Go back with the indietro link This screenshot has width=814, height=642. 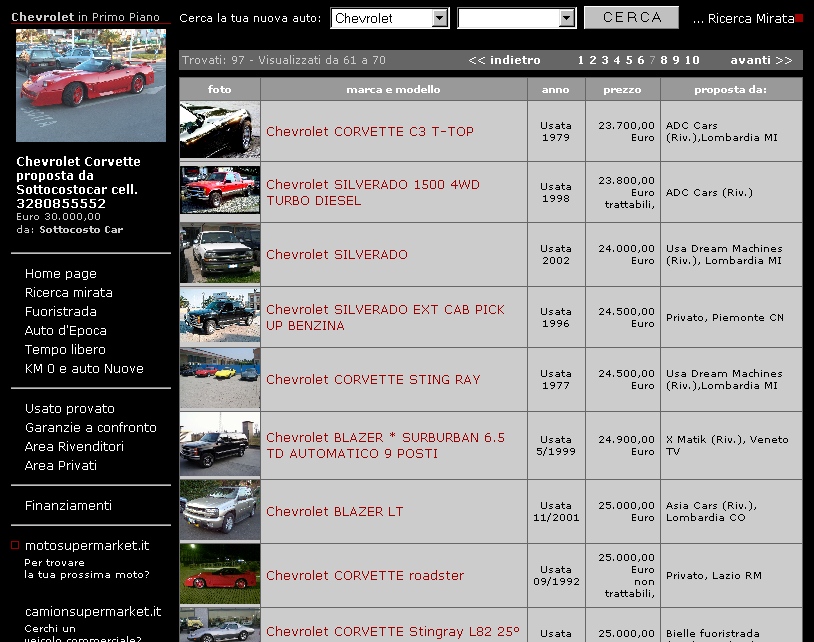coord(504,60)
